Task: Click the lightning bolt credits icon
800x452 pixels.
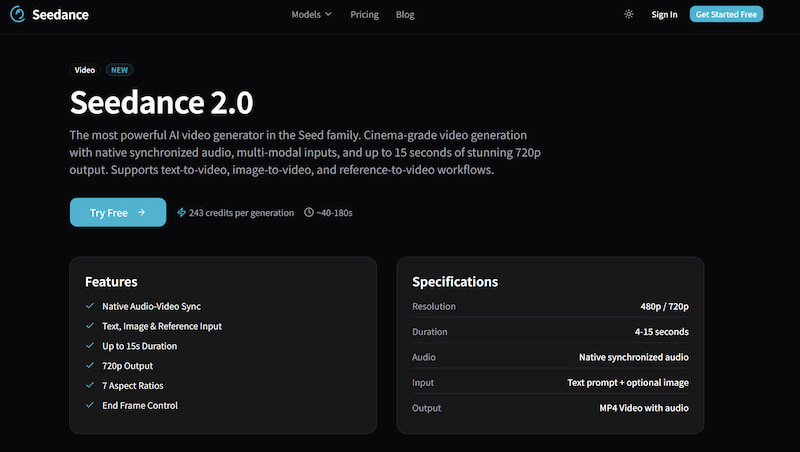Action: tap(181, 212)
